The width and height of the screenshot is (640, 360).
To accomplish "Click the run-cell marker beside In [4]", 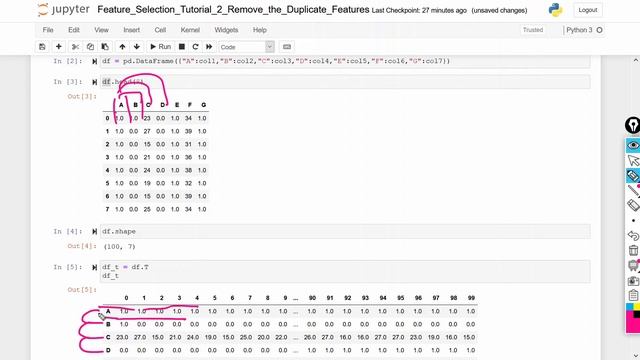I will tap(94, 231).
